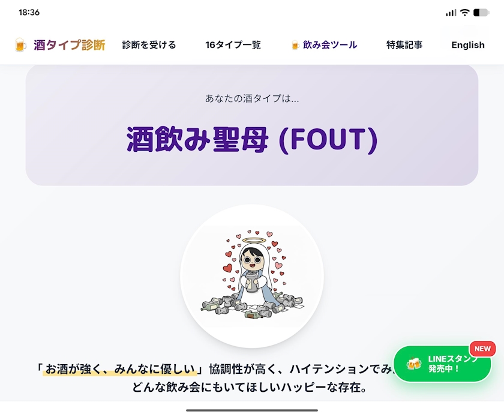
Task: Click the beer mug logo icon
Action: click(x=20, y=44)
